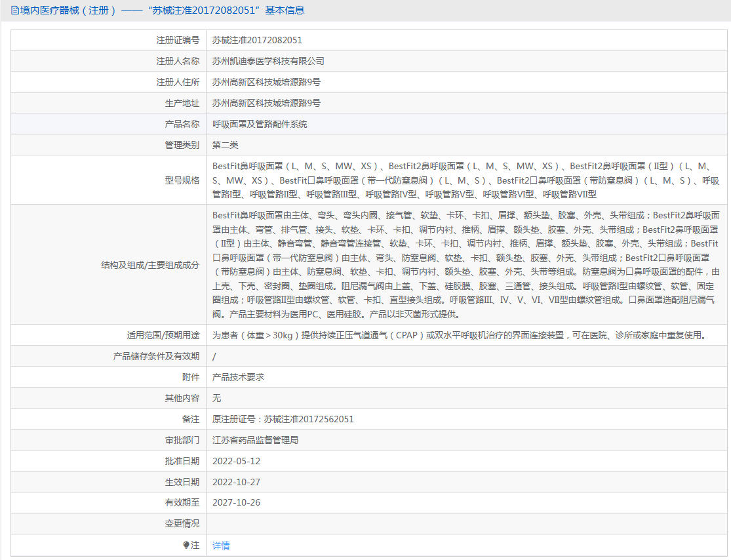This screenshot has height=560, width=731.
Task: Select effective date 2022-10-27
Action: point(237,482)
